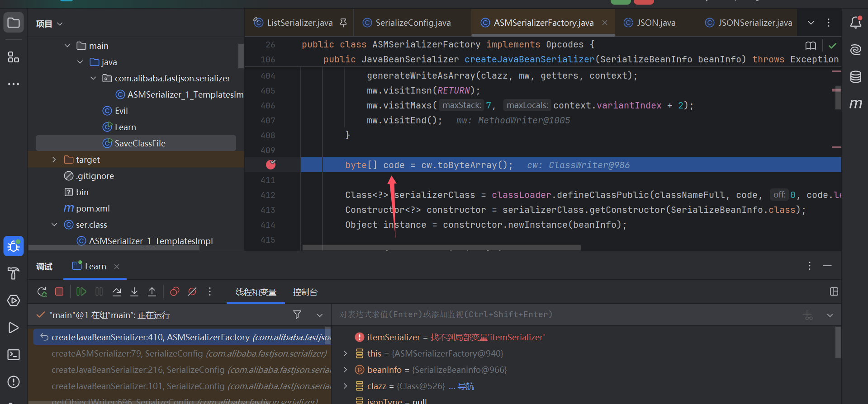Open the editor tabs options menu
This screenshot has width=868, height=404.
click(x=829, y=23)
